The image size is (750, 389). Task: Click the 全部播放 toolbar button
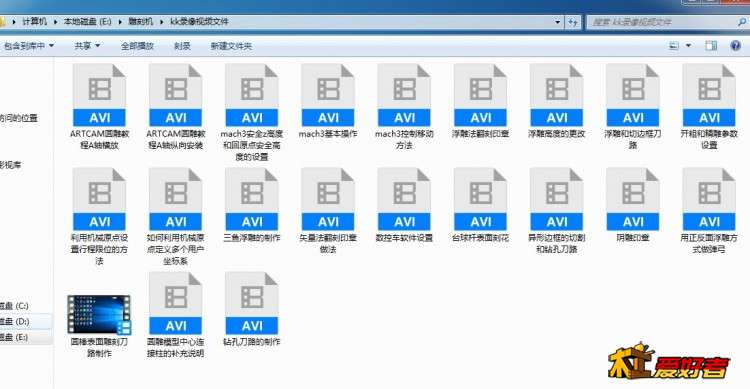click(x=137, y=46)
